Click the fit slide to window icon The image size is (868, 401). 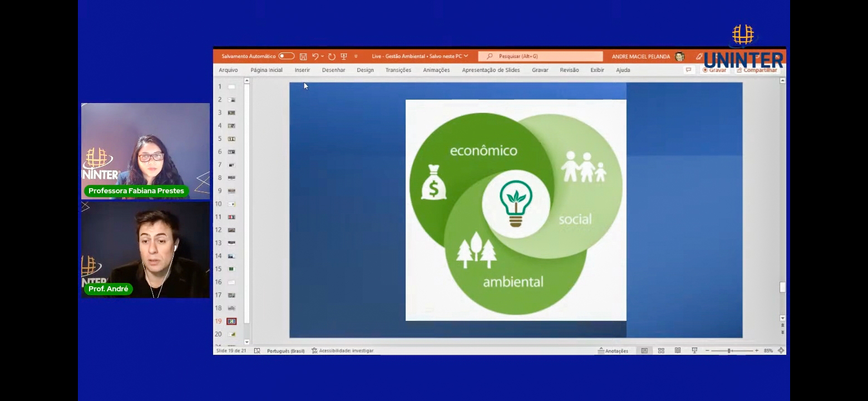coord(781,351)
